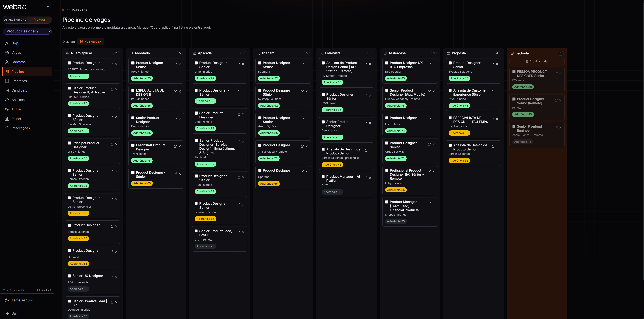The image size is (644, 319).
Task: Open external link for Analista de Customer Experience Sênior
Action: [493, 92]
